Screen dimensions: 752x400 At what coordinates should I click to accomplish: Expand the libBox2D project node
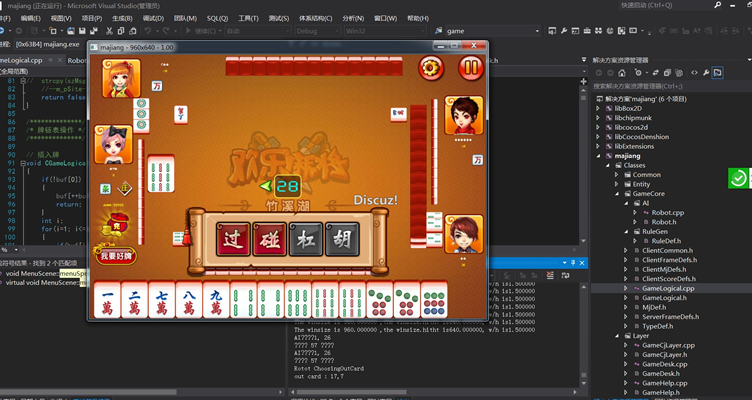tap(598, 108)
